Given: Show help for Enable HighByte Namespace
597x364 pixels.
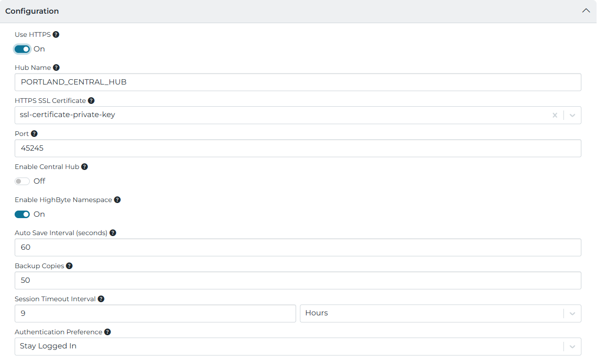Looking at the screenshot, I should click(x=117, y=200).
